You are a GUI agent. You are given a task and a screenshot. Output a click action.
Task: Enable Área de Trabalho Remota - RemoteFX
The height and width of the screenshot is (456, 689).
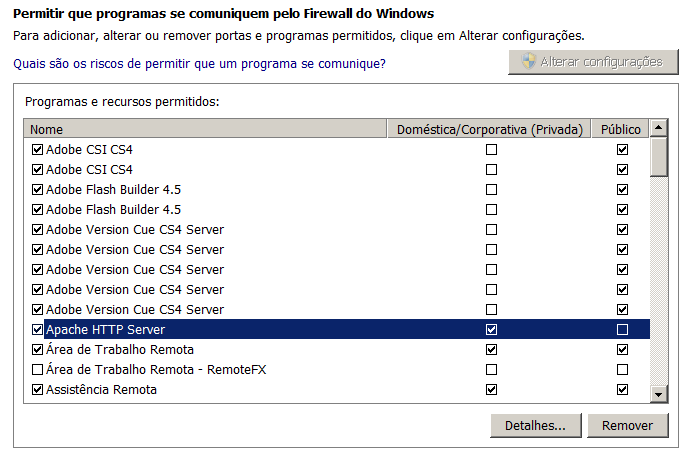tap(38, 370)
